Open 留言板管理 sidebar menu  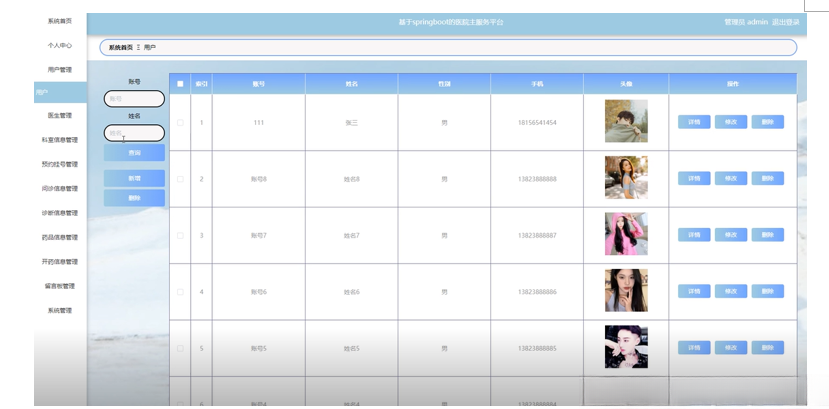(x=60, y=286)
